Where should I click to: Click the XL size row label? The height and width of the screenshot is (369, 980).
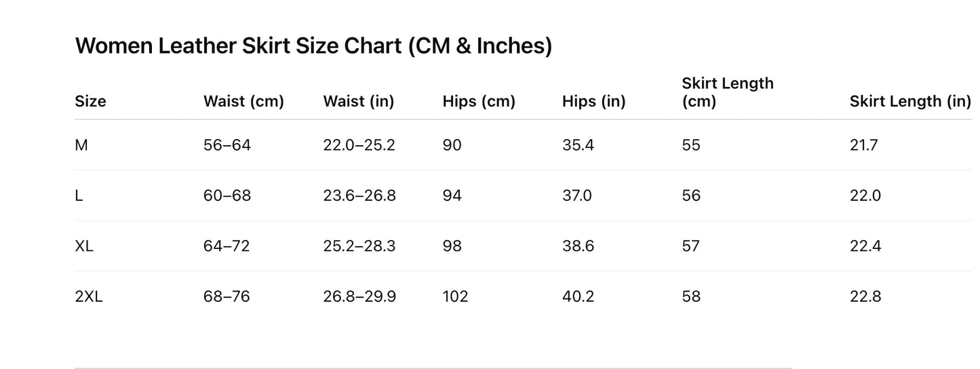[x=84, y=246]
